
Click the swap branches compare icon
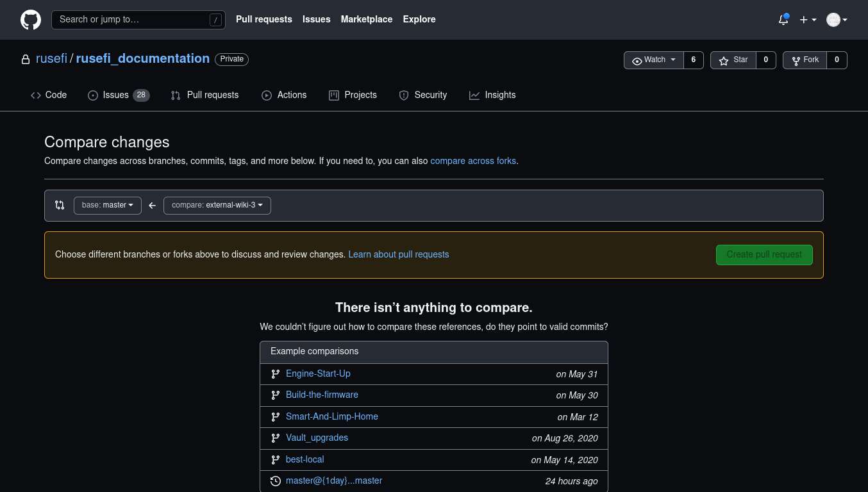pos(60,205)
